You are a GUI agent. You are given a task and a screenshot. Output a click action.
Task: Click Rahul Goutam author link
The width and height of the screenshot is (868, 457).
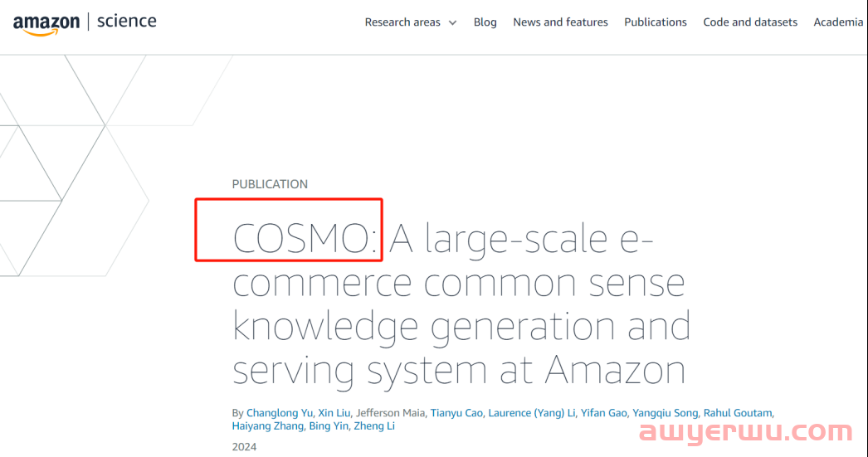tap(738, 413)
